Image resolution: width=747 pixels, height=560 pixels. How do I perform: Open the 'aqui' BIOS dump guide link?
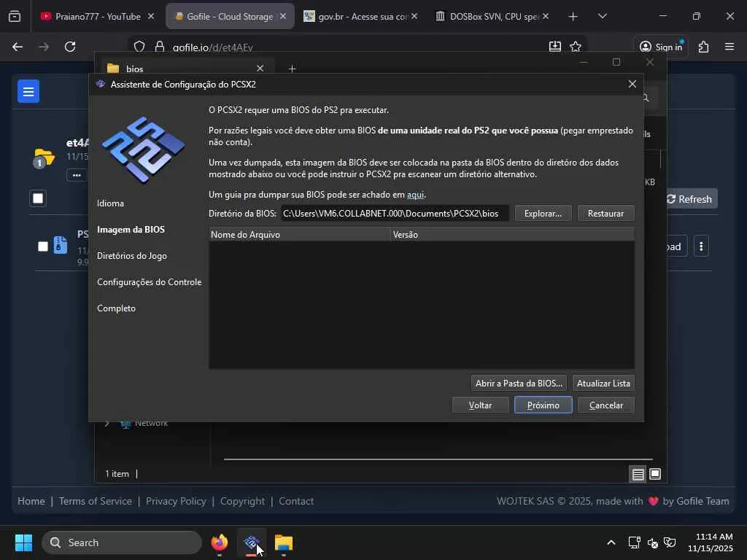point(415,194)
